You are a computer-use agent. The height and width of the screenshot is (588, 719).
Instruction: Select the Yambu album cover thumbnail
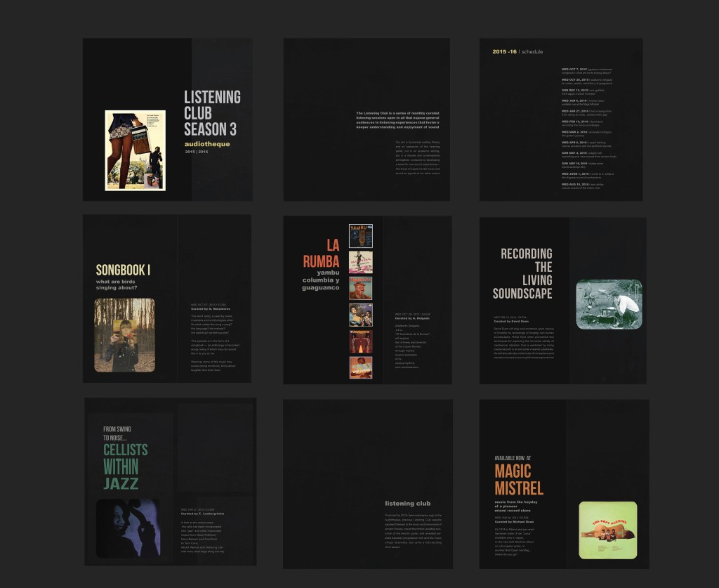click(360, 235)
